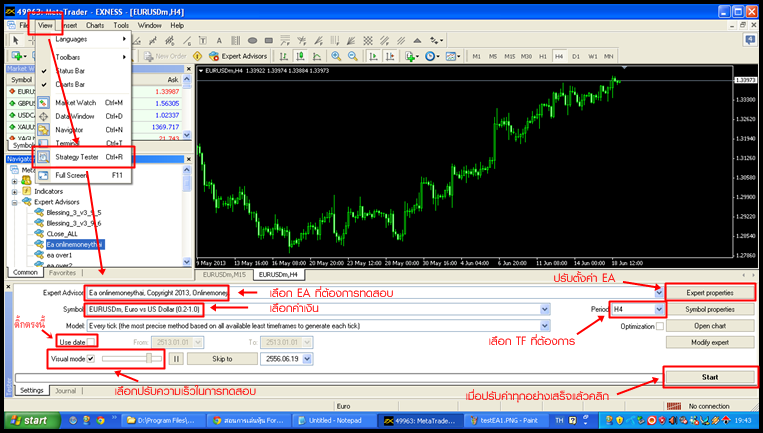Open the View menu

pyautogui.click(x=45, y=25)
